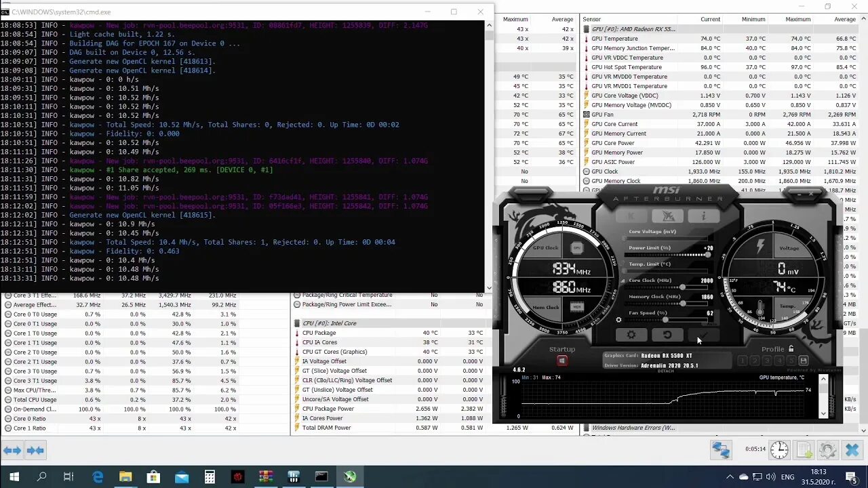The width and height of the screenshot is (868, 488).
Task: Launch the OC Scanner button in Afterburner
Action: 668,216
